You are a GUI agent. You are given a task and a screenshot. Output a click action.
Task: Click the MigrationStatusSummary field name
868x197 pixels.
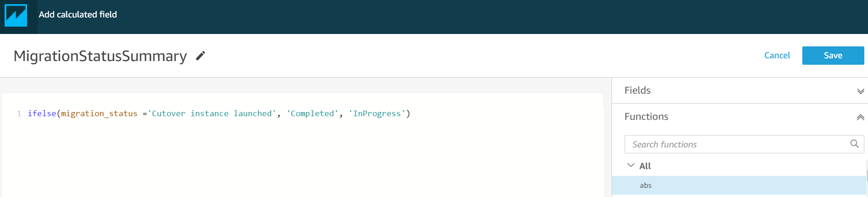[x=100, y=56]
